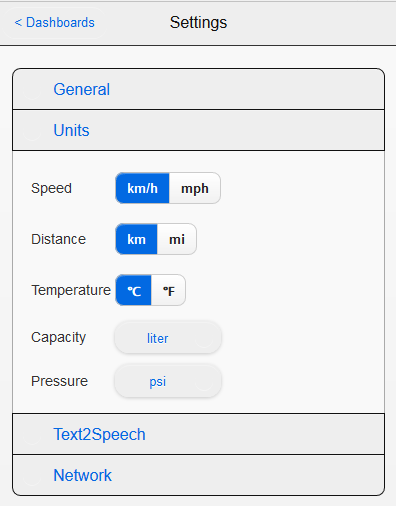The height and width of the screenshot is (506, 396).
Task: Select km/h for Speed
Action: (142, 188)
